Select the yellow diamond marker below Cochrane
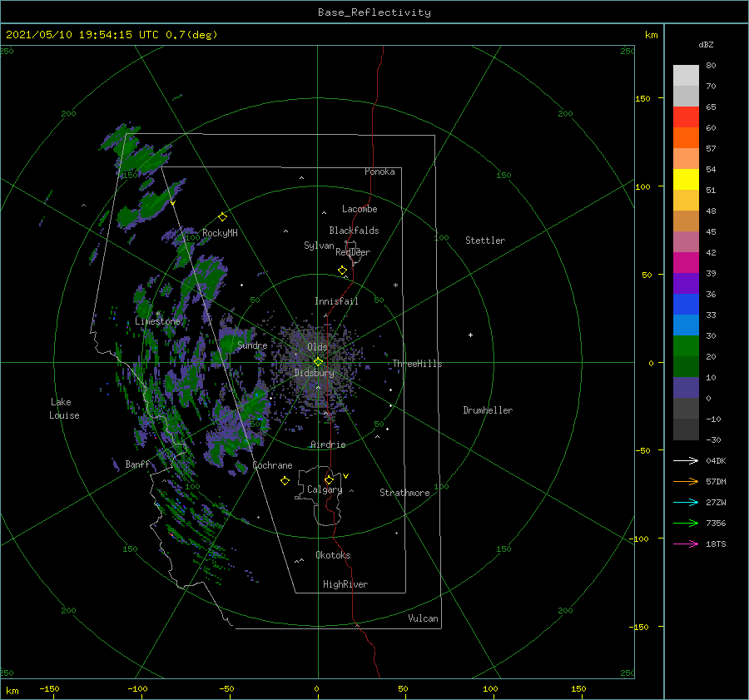The width and height of the screenshot is (749, 700). pos(285,481)
